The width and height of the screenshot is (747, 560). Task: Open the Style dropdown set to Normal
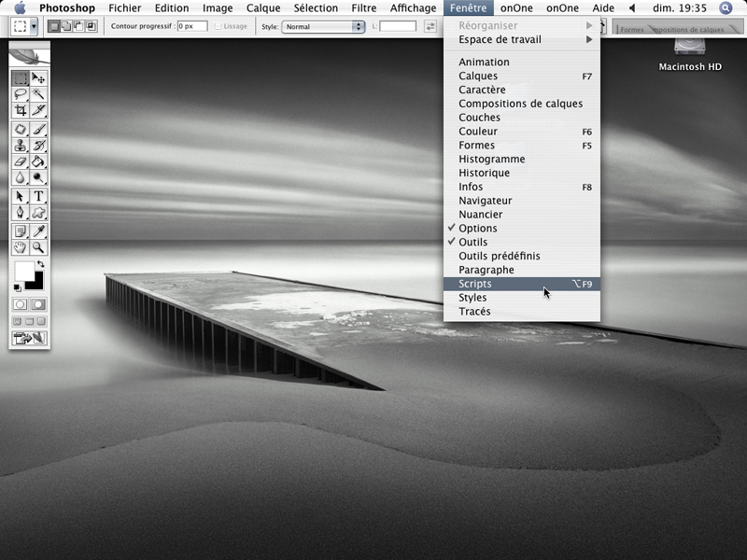(x=323, y=27)
